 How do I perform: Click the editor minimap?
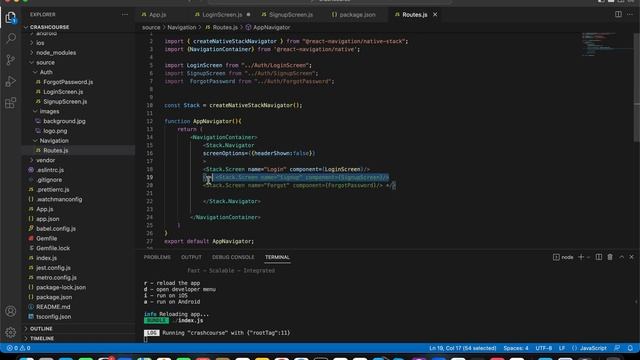pos(606,45)
